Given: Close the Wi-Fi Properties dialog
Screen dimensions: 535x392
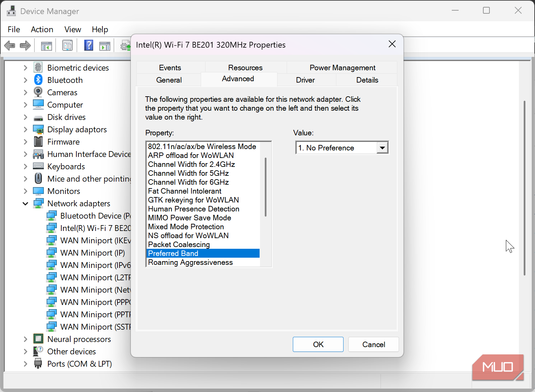Looking at the screenshot, I should pos(392,44).
